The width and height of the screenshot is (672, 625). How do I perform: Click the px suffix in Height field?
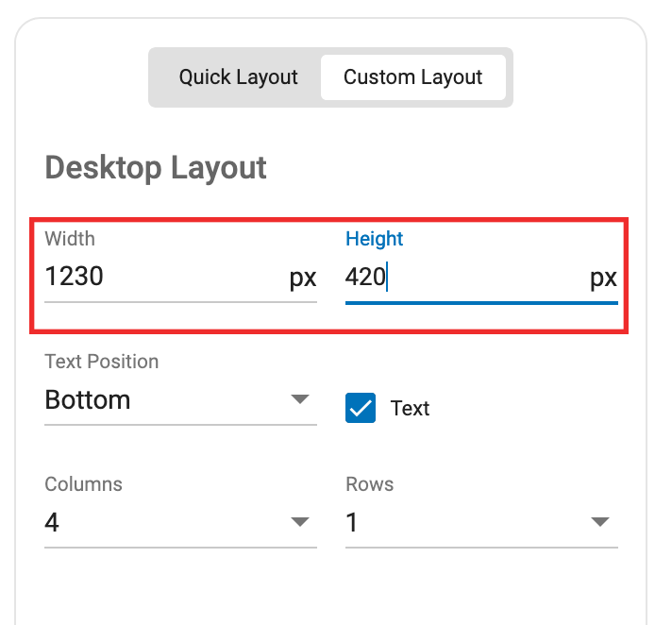(x=604, y=279)
